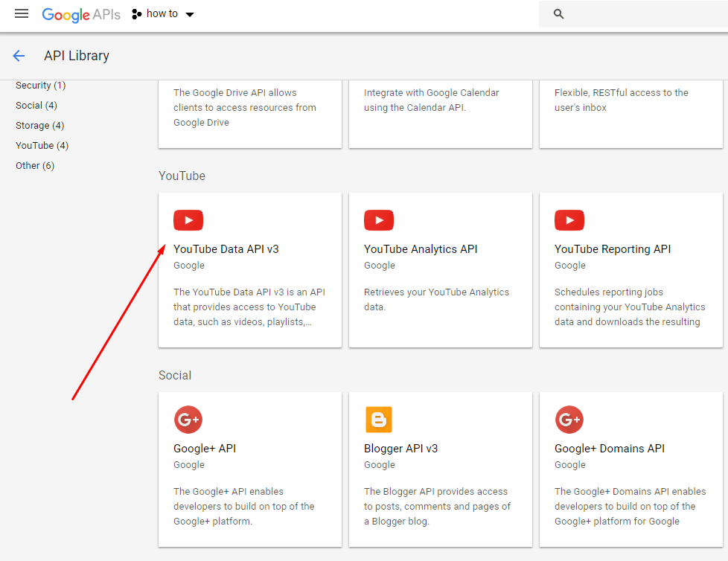Click 'The Google+ Domains API enables' description
Viewport: 728px width, 561px height.
[630, 506]
